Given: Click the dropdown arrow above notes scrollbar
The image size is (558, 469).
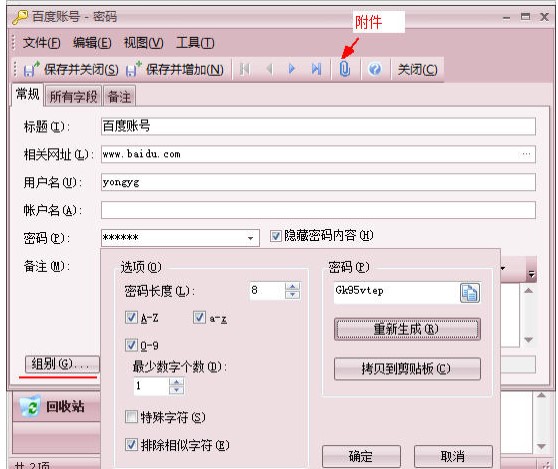Looking at the screenshot, I should tap(531, 274).
